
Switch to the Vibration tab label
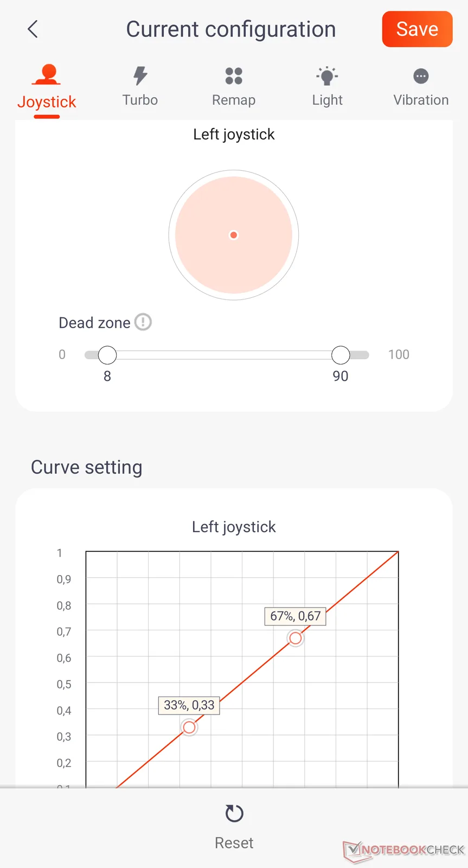(421, 100)
